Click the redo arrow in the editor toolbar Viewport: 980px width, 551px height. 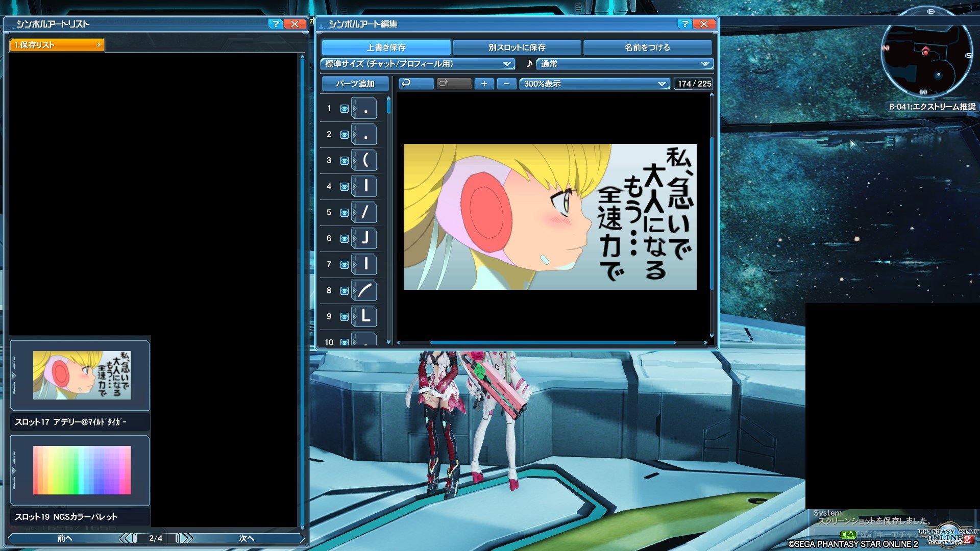pos(454,83)
